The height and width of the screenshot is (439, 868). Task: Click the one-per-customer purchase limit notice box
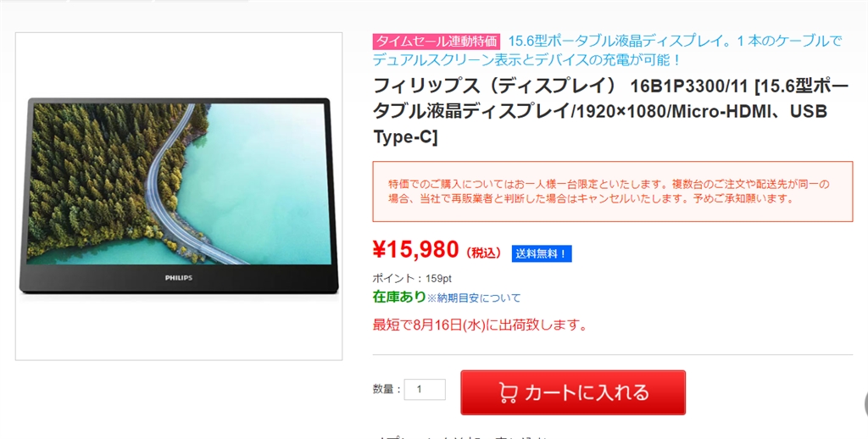(x=613, y=192)
